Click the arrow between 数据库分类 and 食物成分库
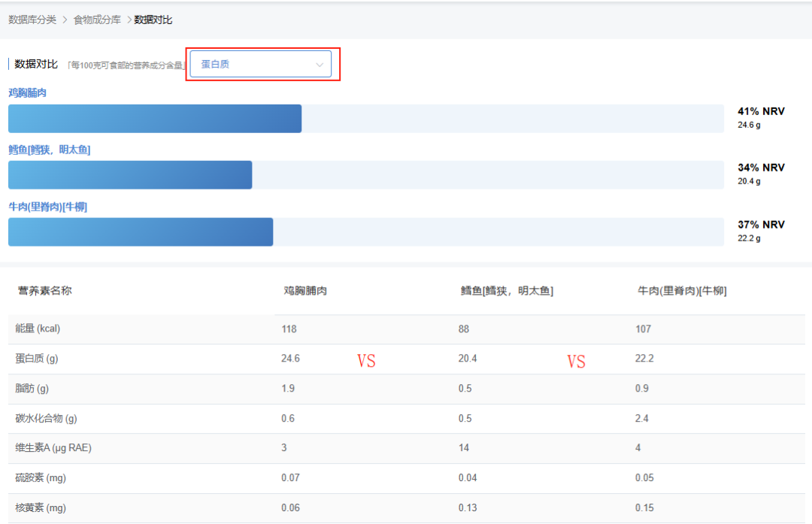Screen dimensions: 812x524 click(65, 20)
